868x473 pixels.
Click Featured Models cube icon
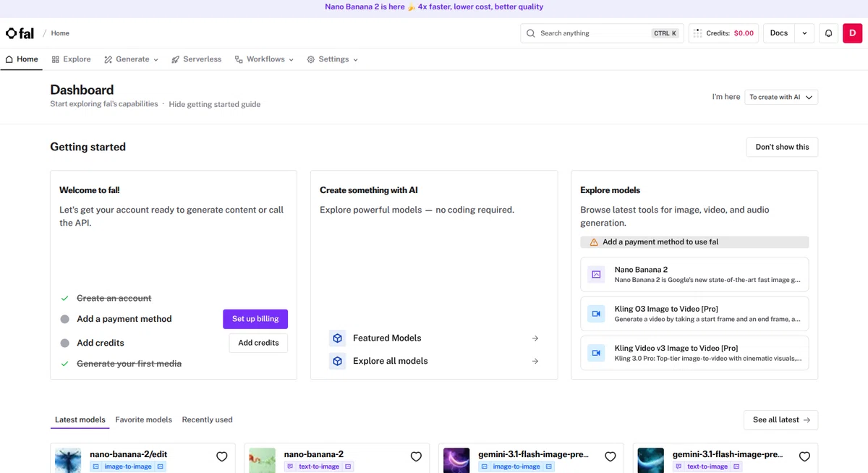point(337,338)
